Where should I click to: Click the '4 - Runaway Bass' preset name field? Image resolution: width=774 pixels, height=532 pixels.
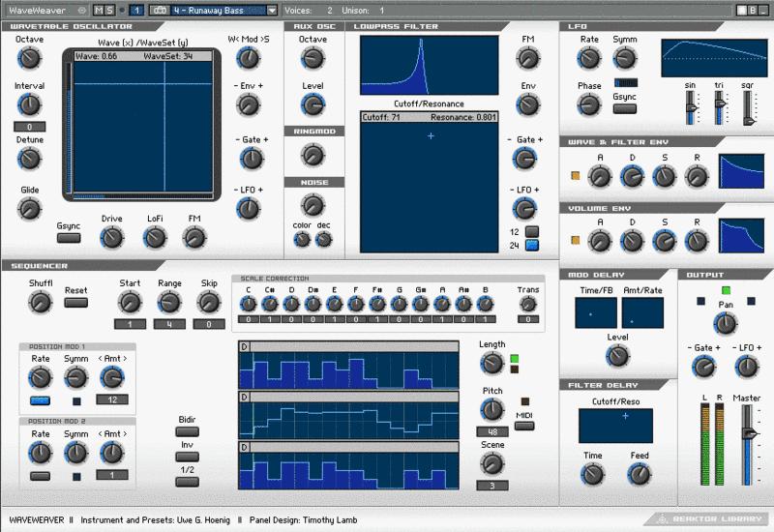[218, 10]
